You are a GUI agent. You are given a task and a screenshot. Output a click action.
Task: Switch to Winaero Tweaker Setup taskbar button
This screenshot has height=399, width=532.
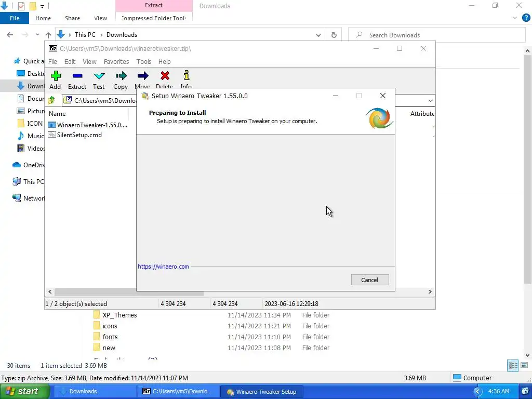tap(262, 391)
